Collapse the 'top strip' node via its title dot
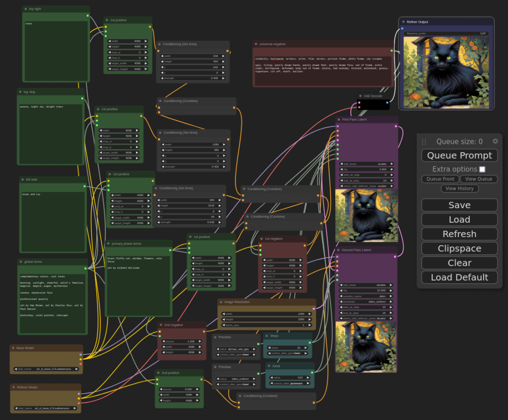This screenshot has height=420, width=508. (20, 92)
